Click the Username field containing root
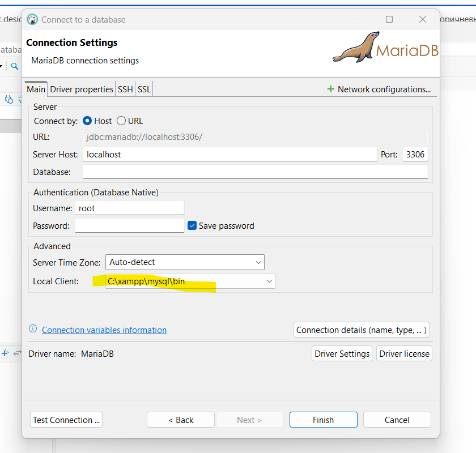The height and width of the screenshot is (453, 476). [130, 208]
